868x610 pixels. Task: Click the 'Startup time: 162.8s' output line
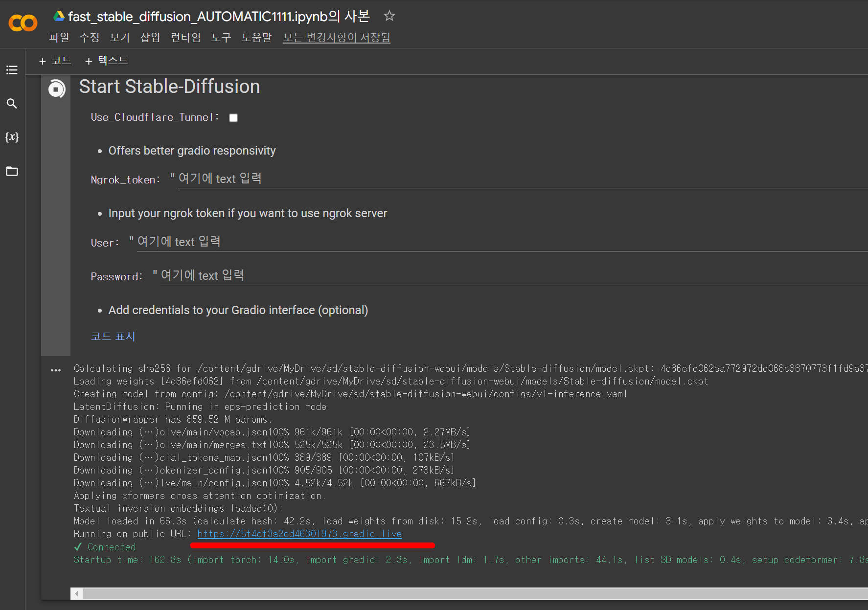pos(471,560)
